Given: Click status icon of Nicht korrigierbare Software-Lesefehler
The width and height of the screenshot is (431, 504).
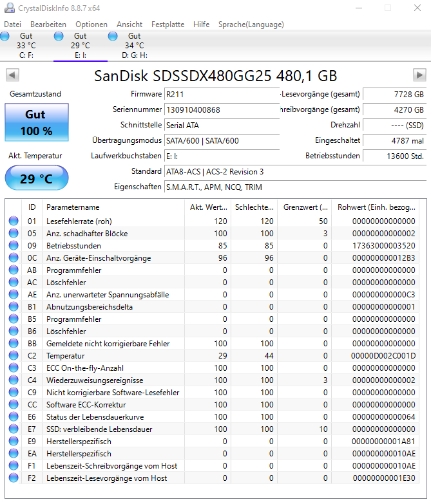Looking at the screenshot, I should [14, 392].
